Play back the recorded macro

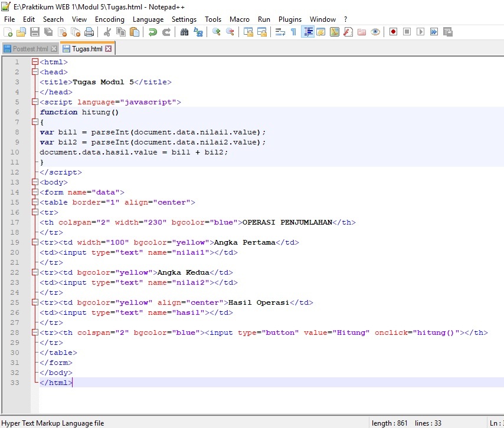pyautogui.click(x=420, y=32)
